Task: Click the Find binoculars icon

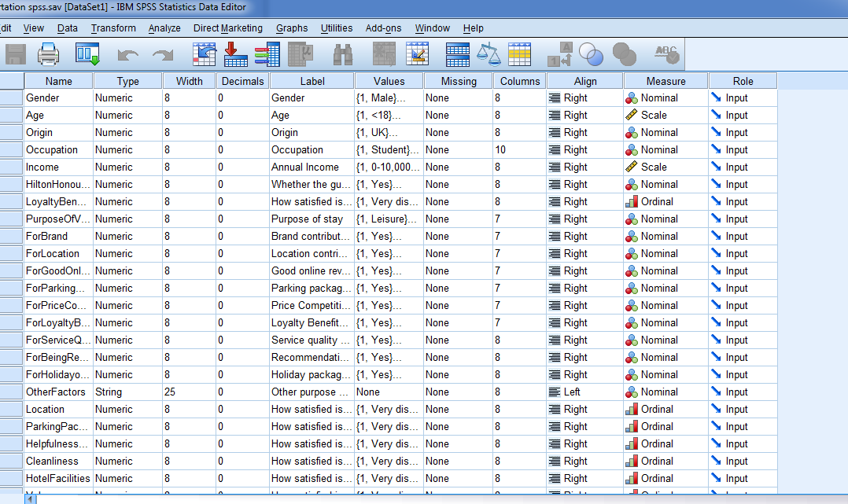Action: pyautogui.click(x=343, y=54)
